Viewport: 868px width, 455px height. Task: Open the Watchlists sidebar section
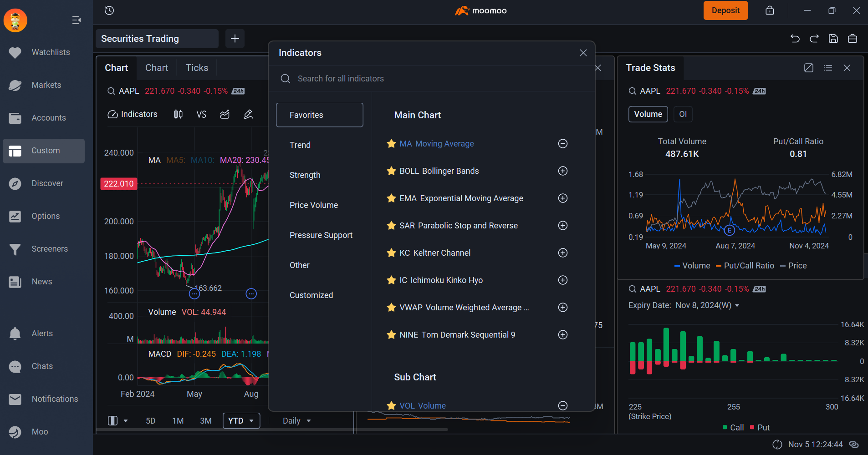tap(44, 52)
